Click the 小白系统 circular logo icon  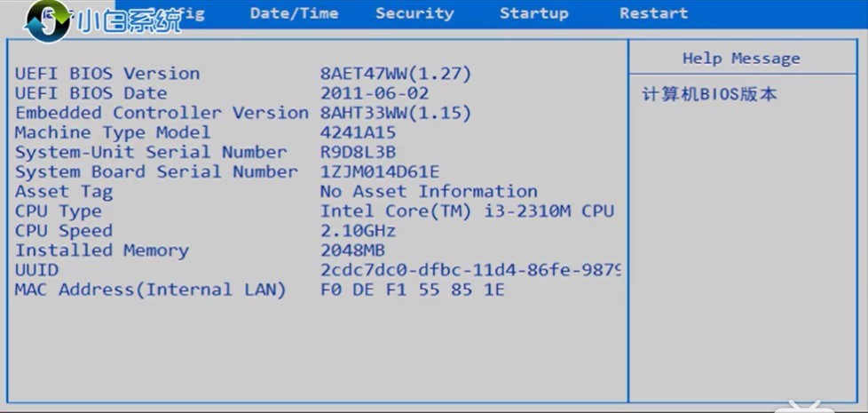point(48,21)
